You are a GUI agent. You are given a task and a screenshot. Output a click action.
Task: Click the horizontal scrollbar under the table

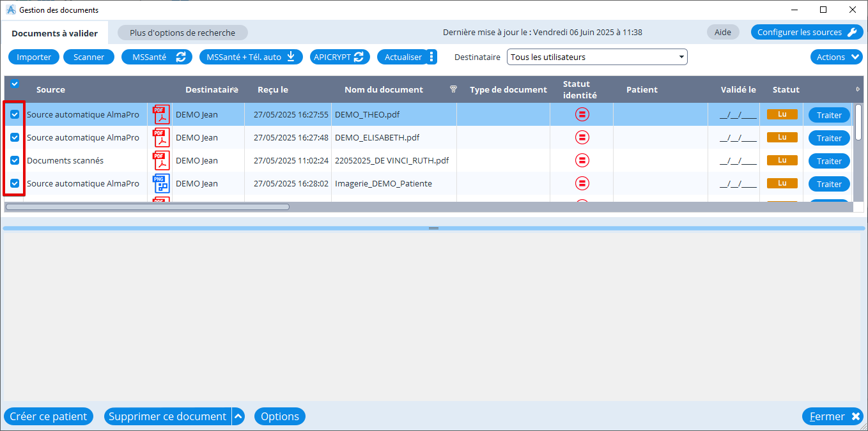[x=147, y=207]
